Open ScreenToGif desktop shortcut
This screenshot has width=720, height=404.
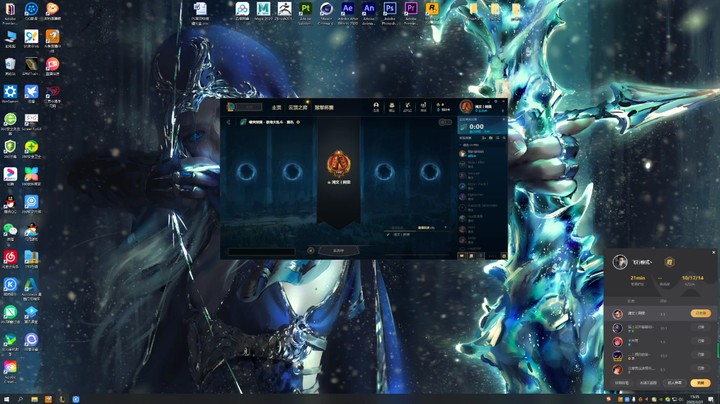pyautogui.click(x=31, y=122)
